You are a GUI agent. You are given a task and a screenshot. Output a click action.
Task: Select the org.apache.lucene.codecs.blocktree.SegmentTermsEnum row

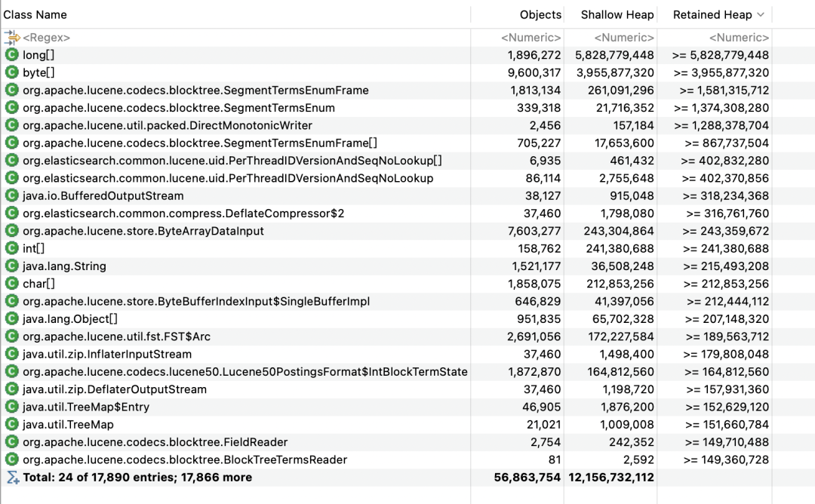pos(386,108)
